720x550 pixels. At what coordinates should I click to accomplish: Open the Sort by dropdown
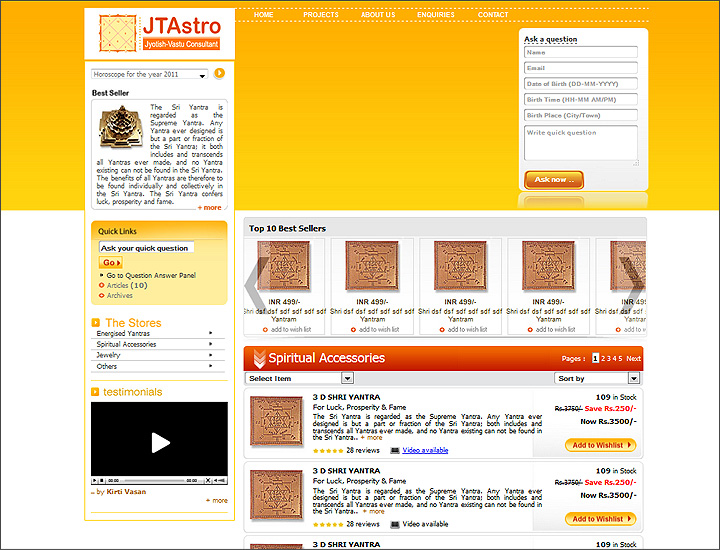click(597, 378)
